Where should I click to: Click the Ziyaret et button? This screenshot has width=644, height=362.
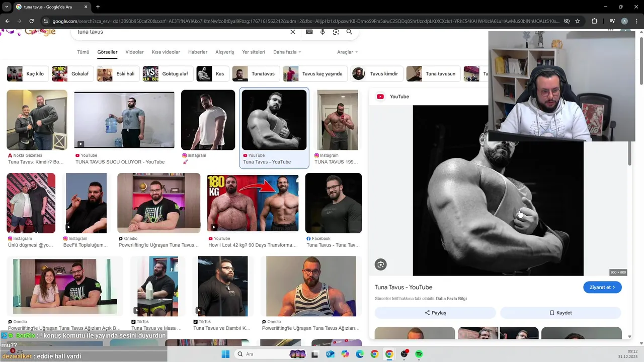tap(603, 287)
